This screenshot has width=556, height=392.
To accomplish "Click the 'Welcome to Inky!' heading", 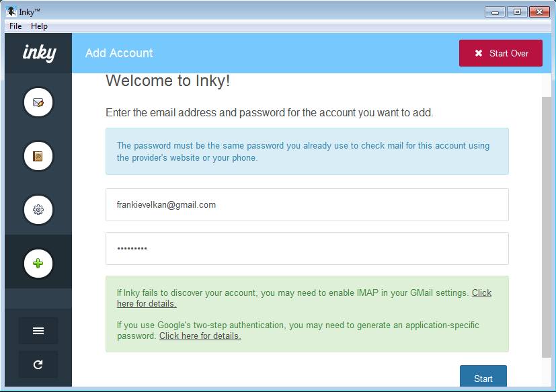I will [x=167, y=81].
